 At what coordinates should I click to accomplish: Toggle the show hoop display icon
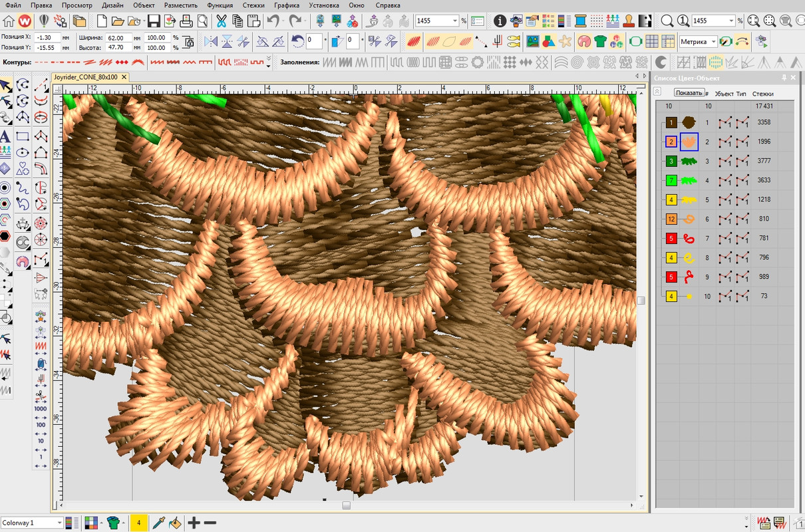pyautogui.click(x=635, y=41)
